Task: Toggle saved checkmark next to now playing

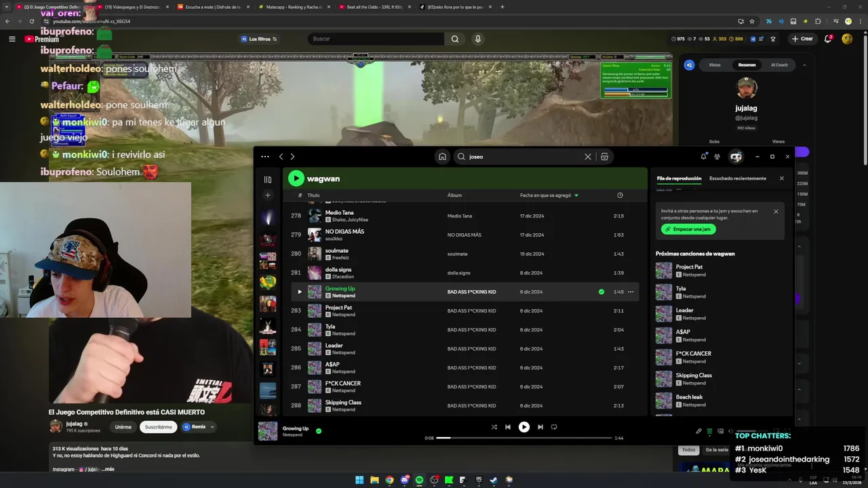Action: tap(319, 430)
